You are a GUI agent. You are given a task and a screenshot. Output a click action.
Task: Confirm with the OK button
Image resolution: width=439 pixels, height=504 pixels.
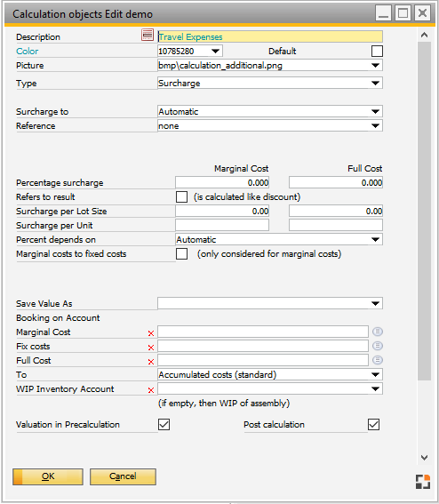(x=48, y=476)
